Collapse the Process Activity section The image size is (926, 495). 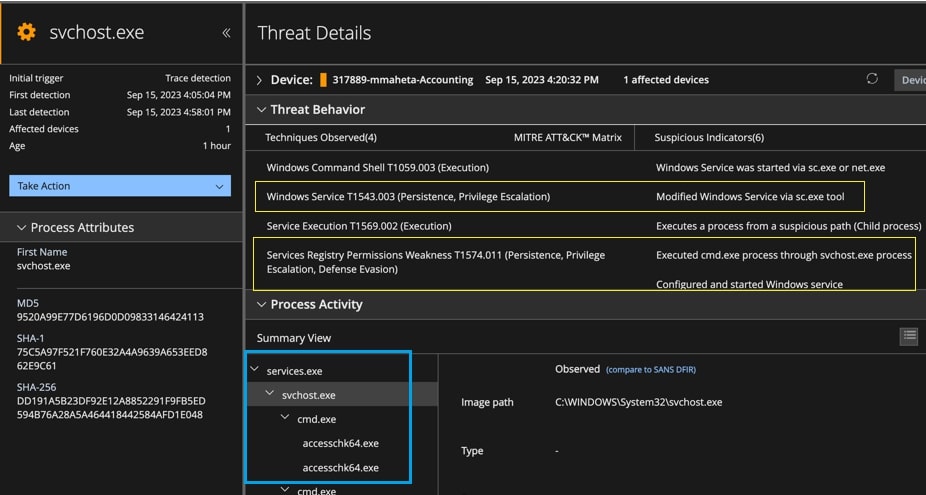(x=262, y=305)
